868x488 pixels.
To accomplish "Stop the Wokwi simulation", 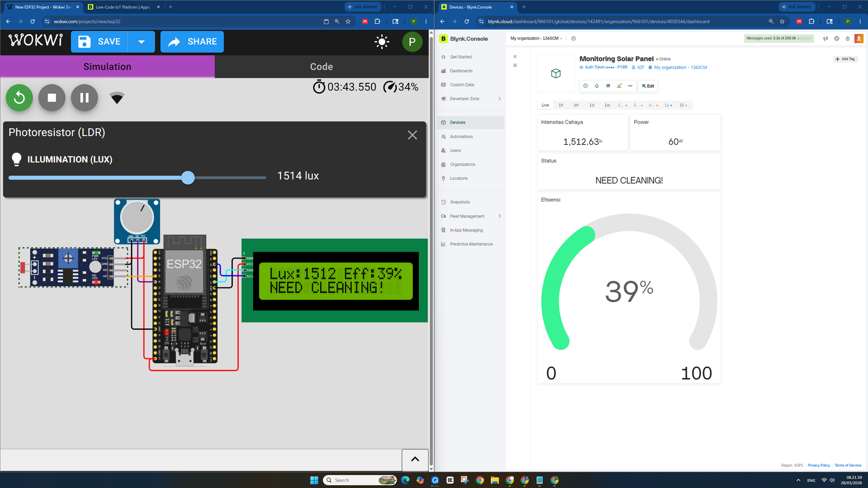I will (52, 98).
